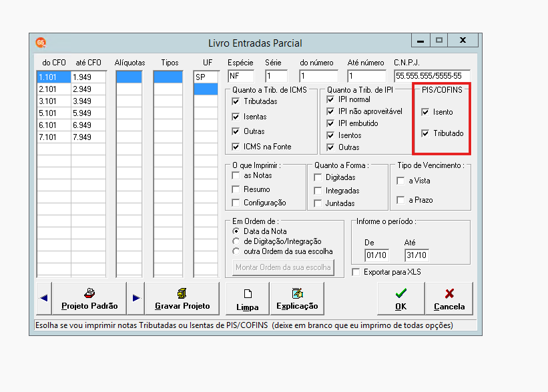
Task: Check Juntadas option
Action: pyautogui.click(x=318, y=203)
